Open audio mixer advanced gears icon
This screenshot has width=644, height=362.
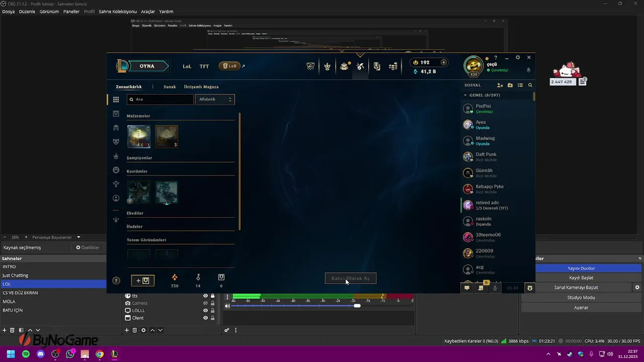pyautogui.click(x=227, y=330)
